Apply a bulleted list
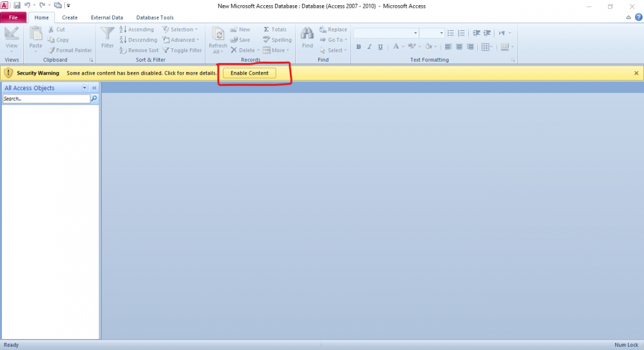This screenshot has height=350, width=644. [x=451, y=33]
